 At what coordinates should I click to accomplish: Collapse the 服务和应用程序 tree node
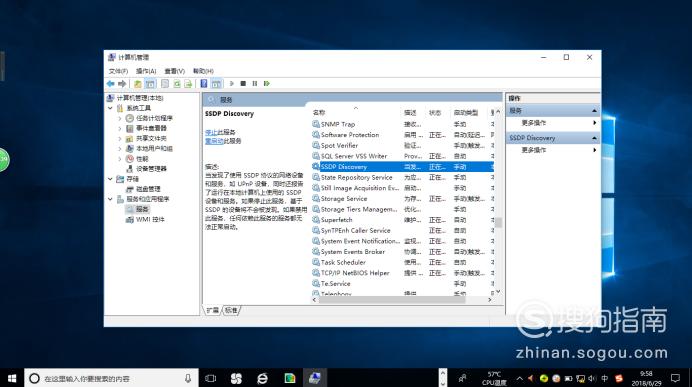(110, 199)
